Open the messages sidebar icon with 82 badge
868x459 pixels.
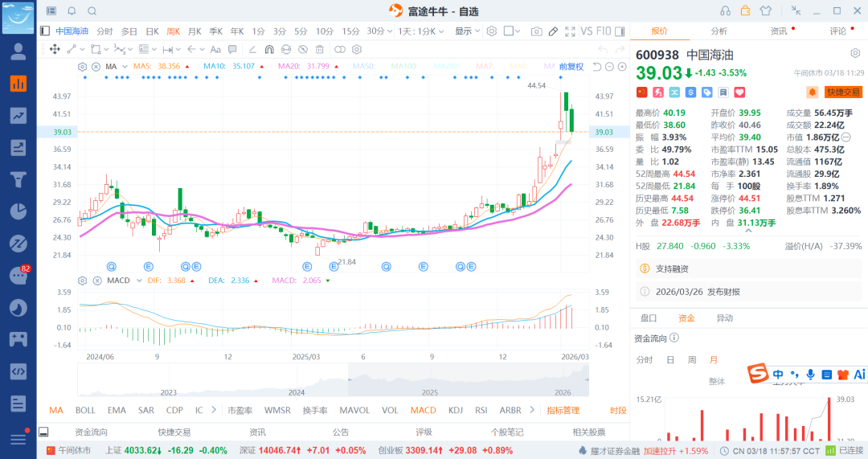pos(18,275)
